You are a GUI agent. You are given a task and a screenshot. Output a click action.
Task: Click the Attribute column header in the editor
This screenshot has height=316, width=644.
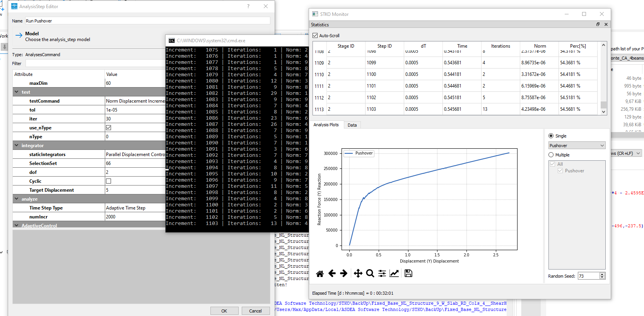point(59,74)
